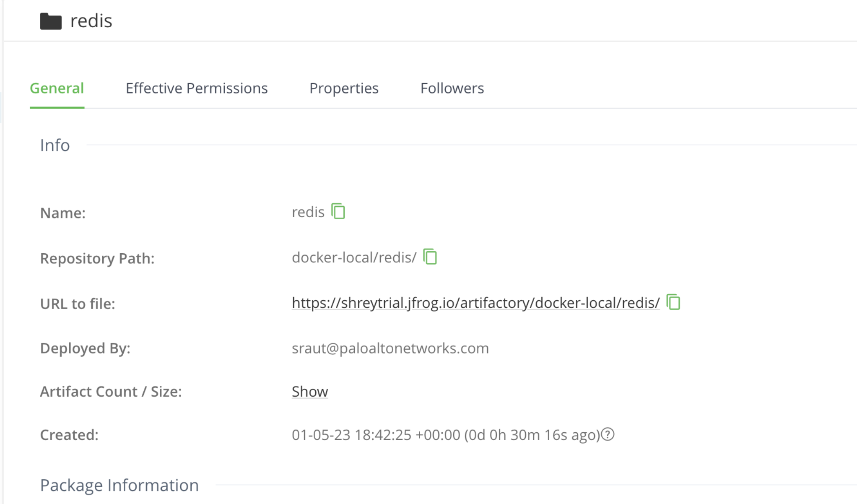Click the Created timestamp text

tap(445, 435)
